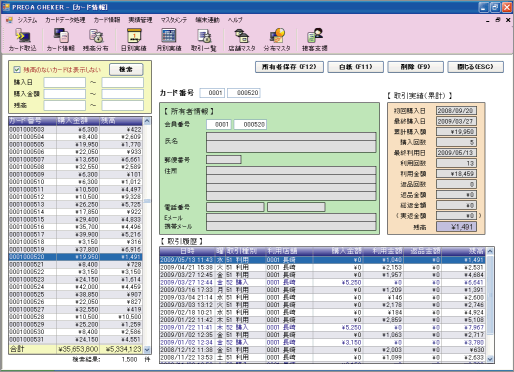The image size is (514, 372).
Task: Select card row 0001000528
Action: pos(76,317)
